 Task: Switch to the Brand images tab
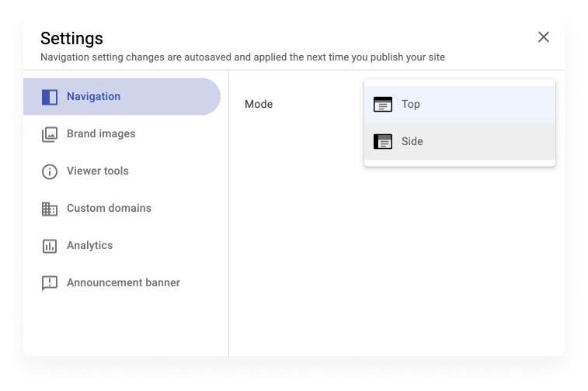click(x=122, y=133)
